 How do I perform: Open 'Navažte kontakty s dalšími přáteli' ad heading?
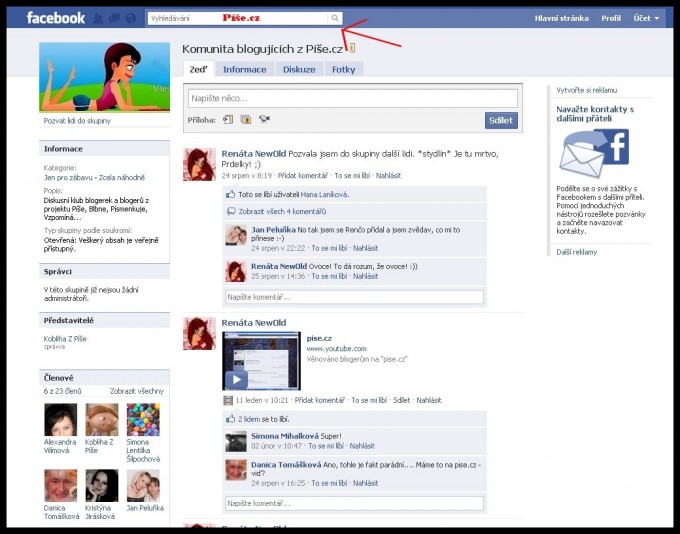tap(595, 114)
